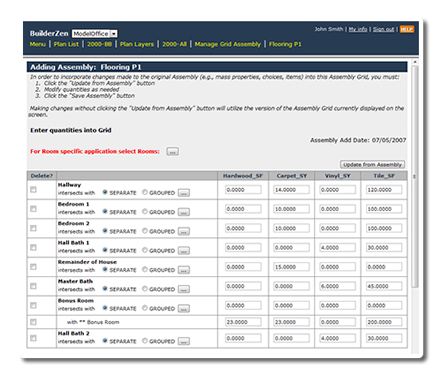Click the Tile_SF column header
The height and width of the screenshot is (375, 441).
coord(384,176)
